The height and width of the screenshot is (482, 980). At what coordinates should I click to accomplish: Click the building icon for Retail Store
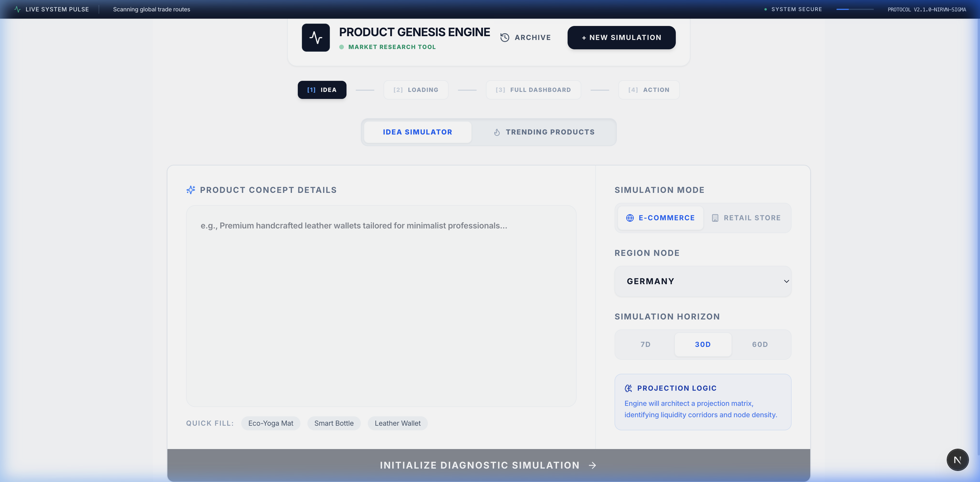[x=715, y=218]
